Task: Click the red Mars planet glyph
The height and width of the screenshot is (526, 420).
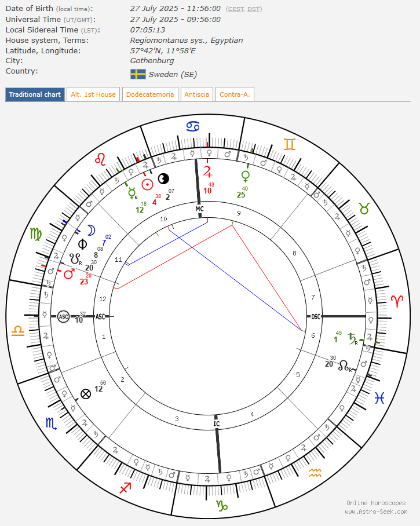Action: click(69, 274)
